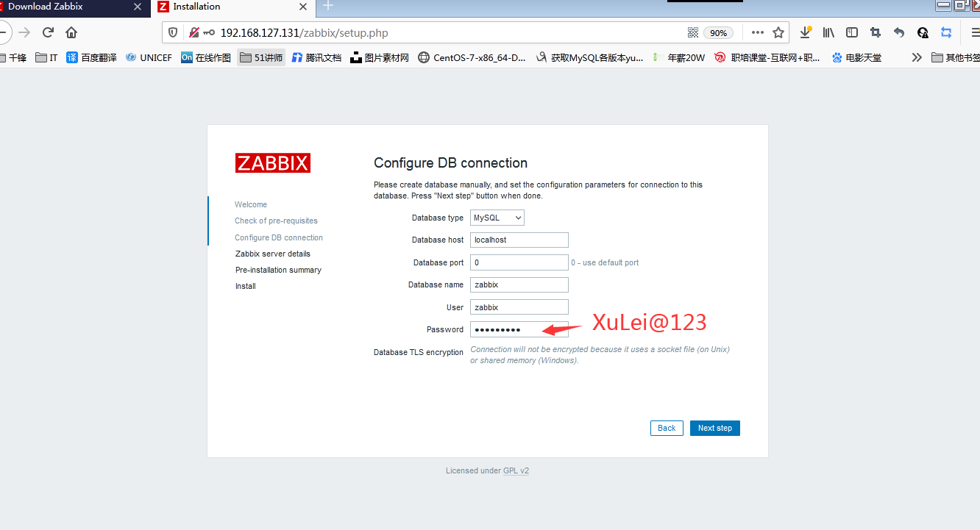980x530 pixels.
Task: Open the UNICEF bookmark
Action: click(x=149, y=57)
